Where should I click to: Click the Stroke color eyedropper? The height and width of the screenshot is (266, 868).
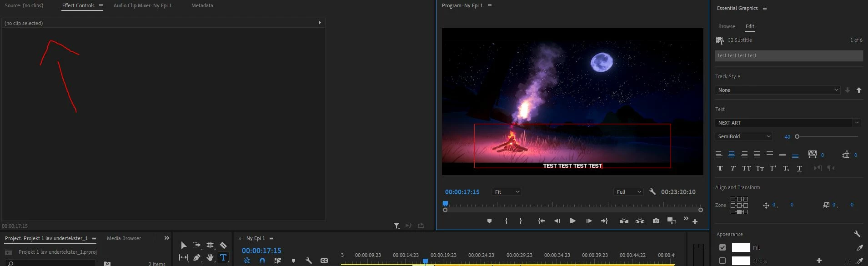(859, 261)
